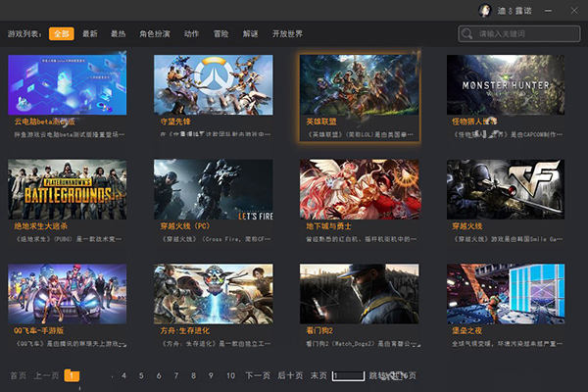Viewport: 588px width, 392px height.
Task: Click the QQ飞车-手游版 title text
Action: coord(38,330)
